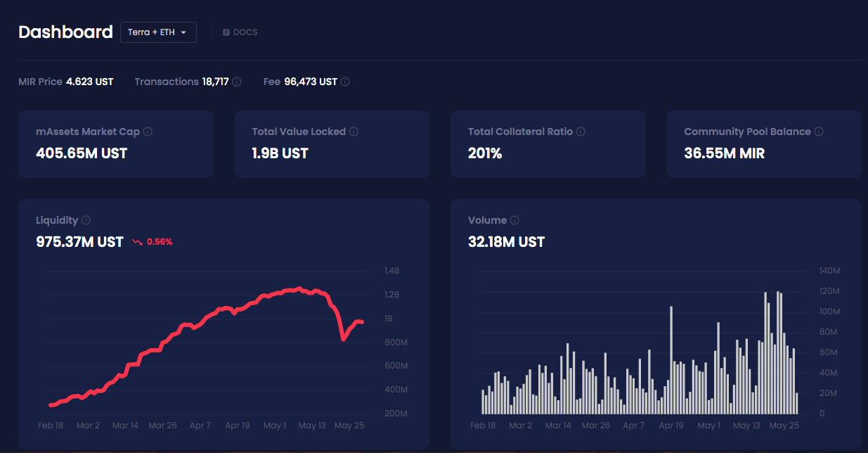Click the info icon beside Liquidity
This screenshot has height=453, width=868.
click(x=86, y=220)
